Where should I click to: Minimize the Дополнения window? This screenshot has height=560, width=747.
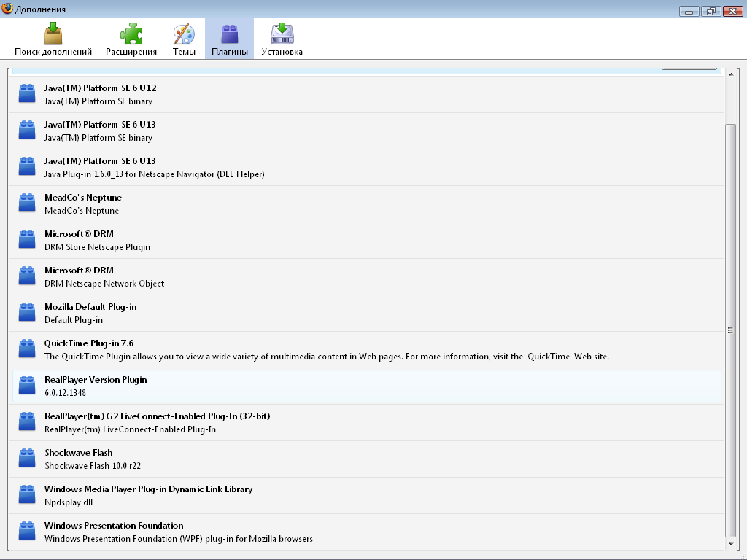(689, 11)
